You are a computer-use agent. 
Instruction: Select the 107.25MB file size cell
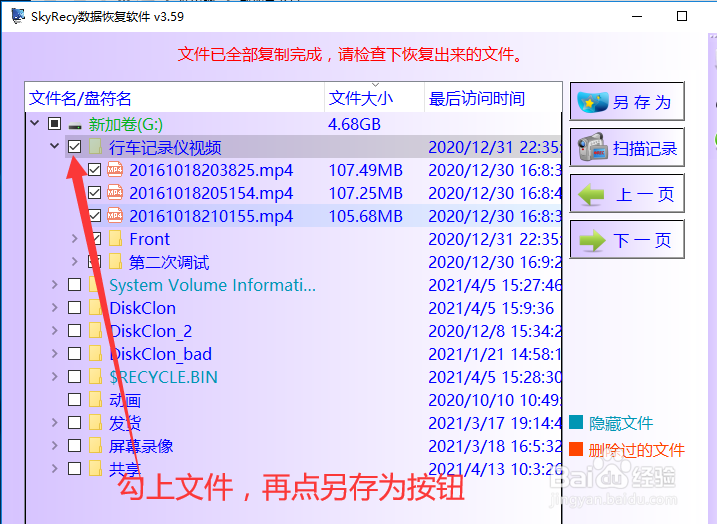[x=365, y=193]
